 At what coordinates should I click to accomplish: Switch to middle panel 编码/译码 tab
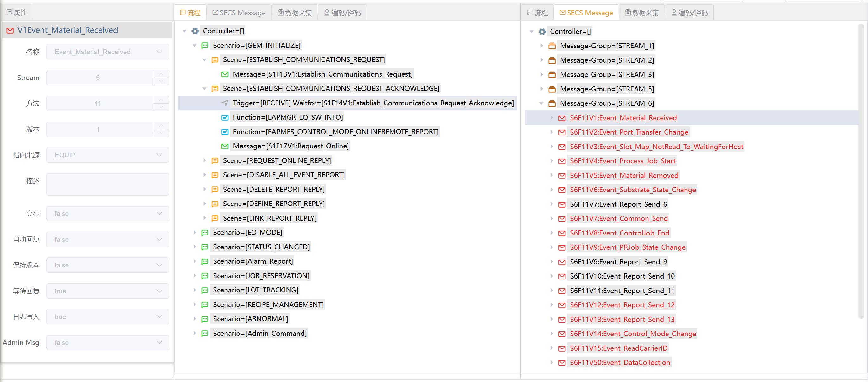pos(342,13)
